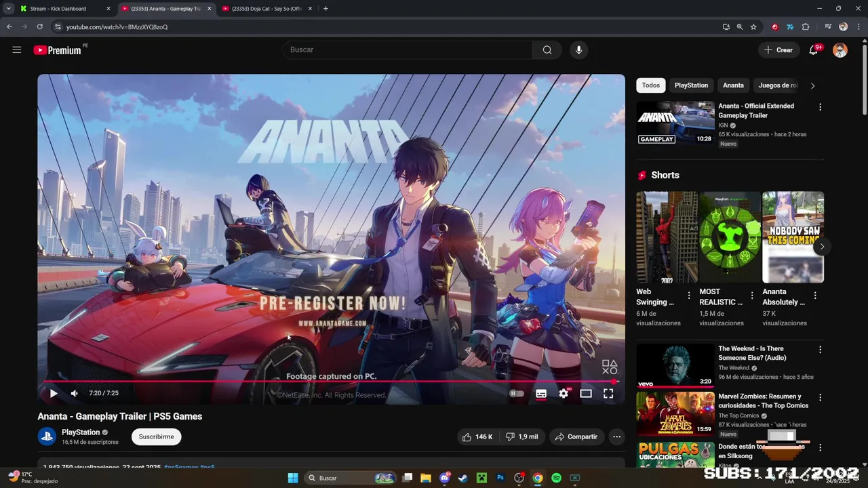Switch player to theater mode

point(586,393)
